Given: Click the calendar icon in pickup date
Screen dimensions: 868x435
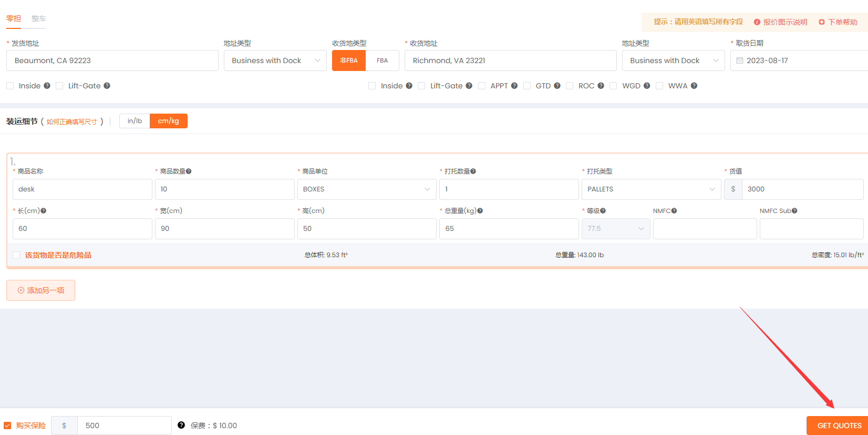Looking at the screenshot, I should pos(740,60).
